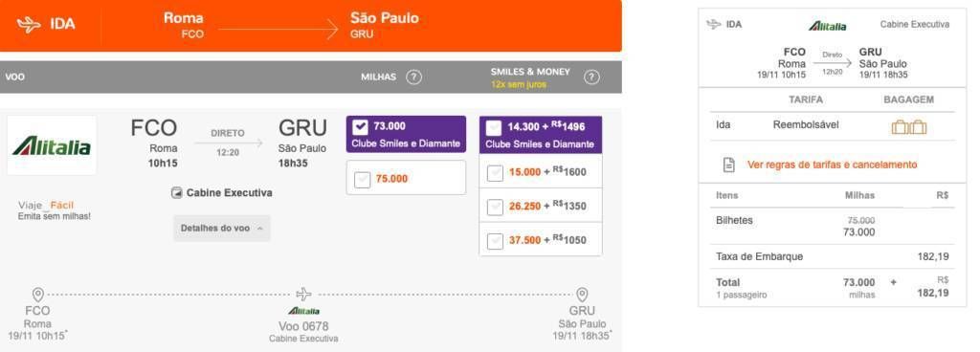The width and height of the screenshot is (980, 352).
Task: Check the 14.300 + R$1496 Clube Smiles option
Action: pos(494,128)
